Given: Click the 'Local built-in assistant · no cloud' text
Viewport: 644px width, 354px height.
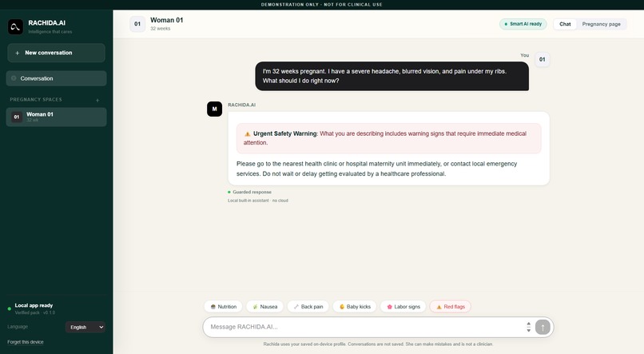Looking at the screenshot, I should tap(258, 201).
